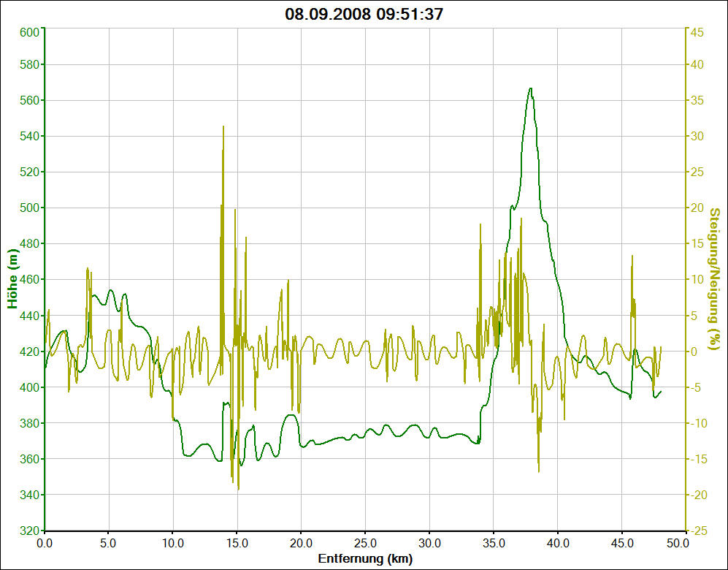This screenshot has width=728, height=570.
Task: Click the Entfernung (km) x-axis label
Action: click(x=364, y=559)
